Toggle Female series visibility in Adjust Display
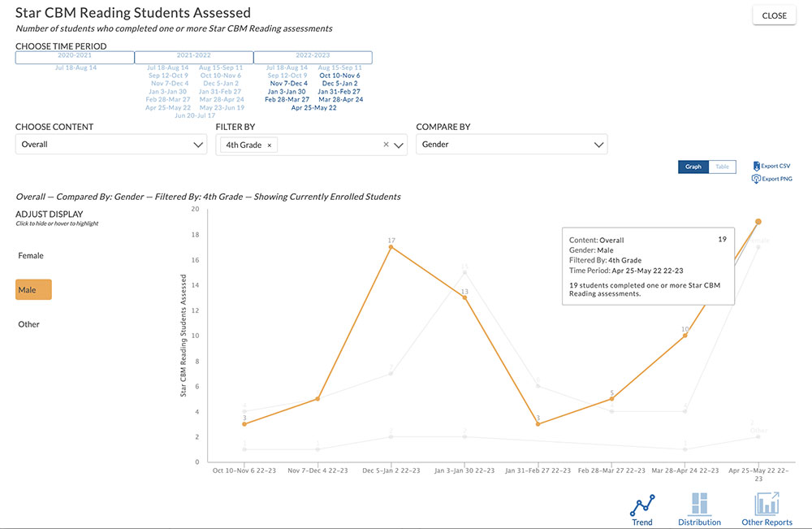 click(31, 255)
